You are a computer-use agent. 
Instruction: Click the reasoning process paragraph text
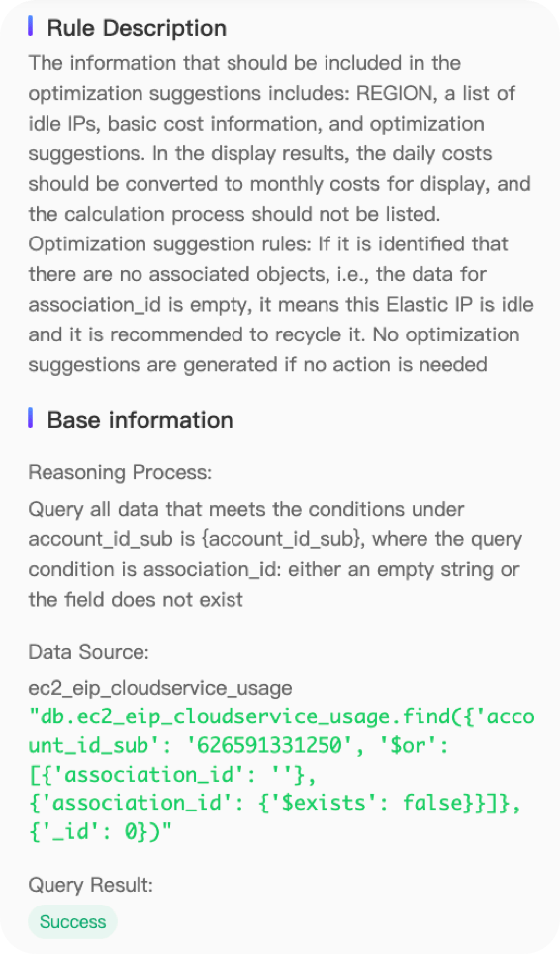pyautogui.click(x=275, y=554)
